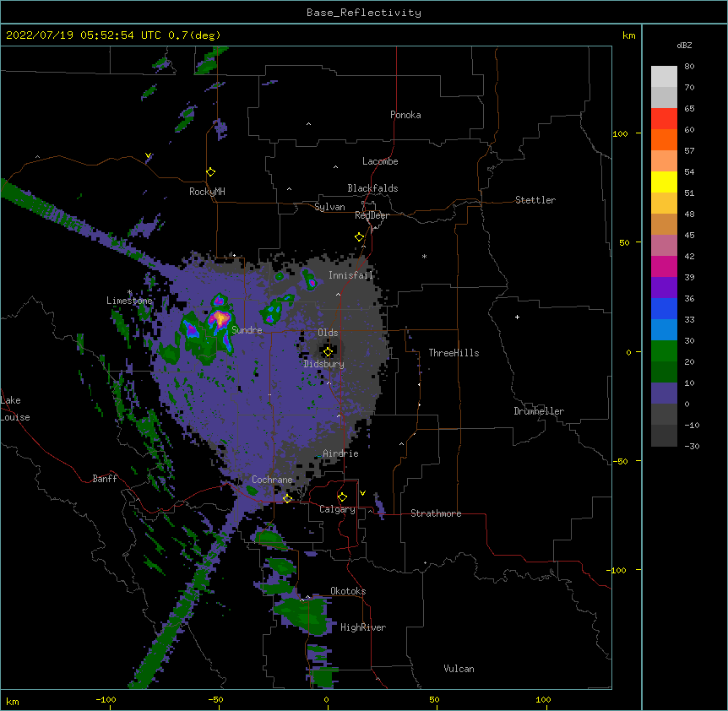Click the Stettler city label
Image resolution: width=728 pixels, height=711 pixels.
(x=535, y=200)
